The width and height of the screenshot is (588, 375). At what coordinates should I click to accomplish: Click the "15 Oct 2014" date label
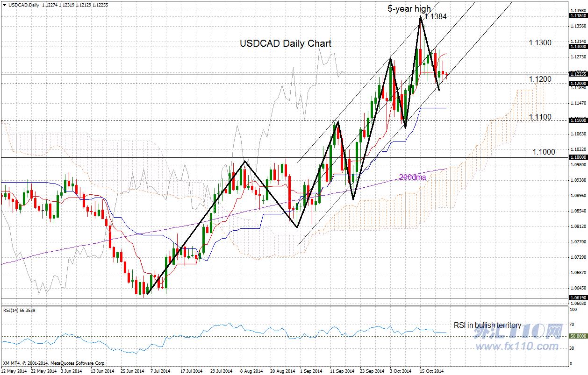(431, 371)
